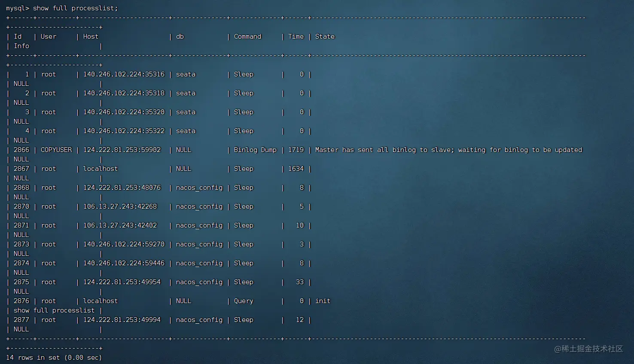634x364 pixels.
Task: Click the time value 1719
Action: pos(296,150)
